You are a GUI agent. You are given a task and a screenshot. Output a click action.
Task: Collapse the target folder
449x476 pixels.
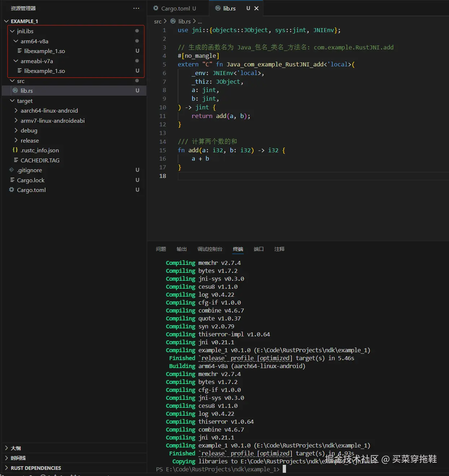point(12,101)
